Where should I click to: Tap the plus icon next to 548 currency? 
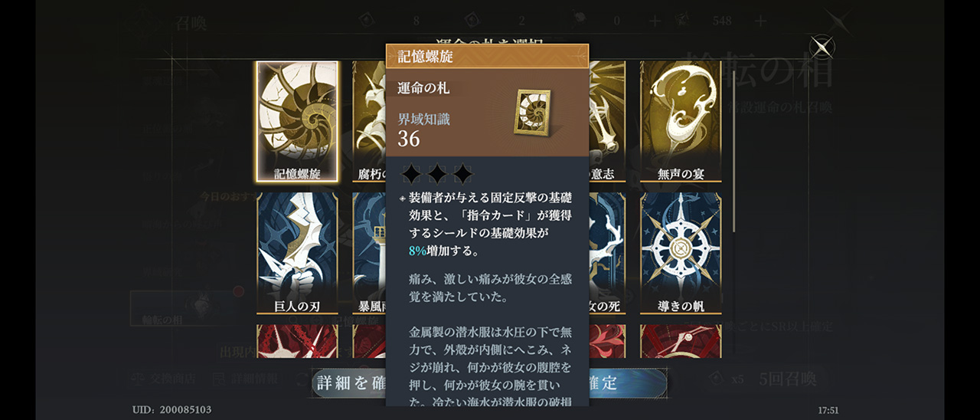tap(760, 21)
